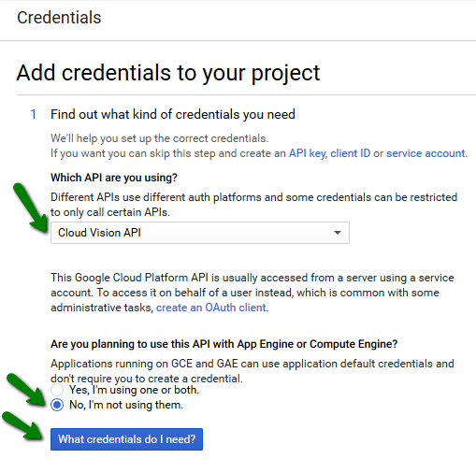Click the create an OAuth client link
The image size is (476, 473).
[x=211, y=308]
